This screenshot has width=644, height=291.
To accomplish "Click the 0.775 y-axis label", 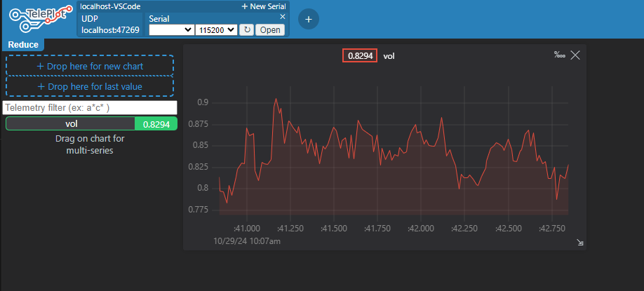I will [x=199, y=210].
